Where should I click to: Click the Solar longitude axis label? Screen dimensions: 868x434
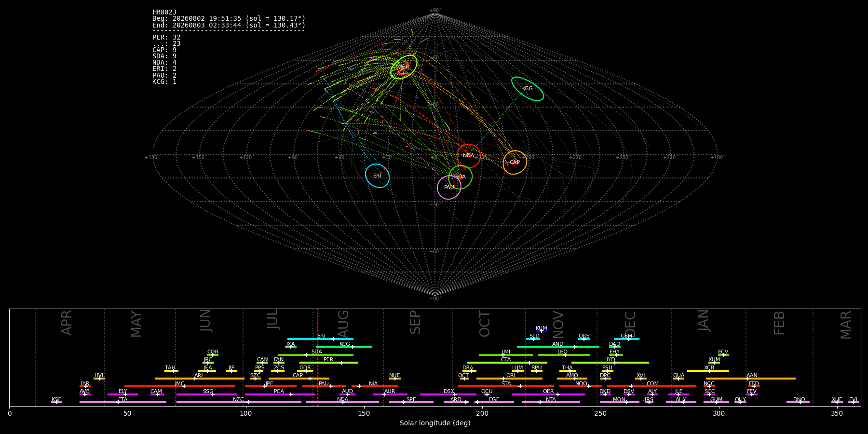435,423
